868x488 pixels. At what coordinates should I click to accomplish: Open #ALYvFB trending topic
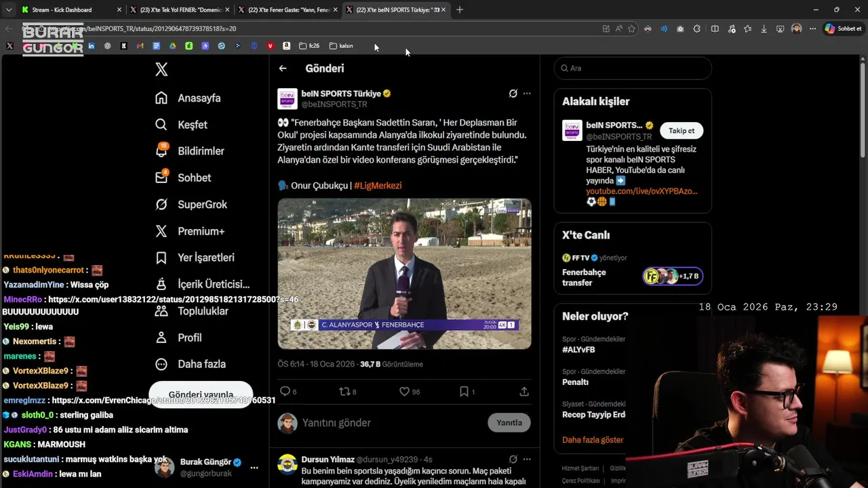(x=578, y=350)
